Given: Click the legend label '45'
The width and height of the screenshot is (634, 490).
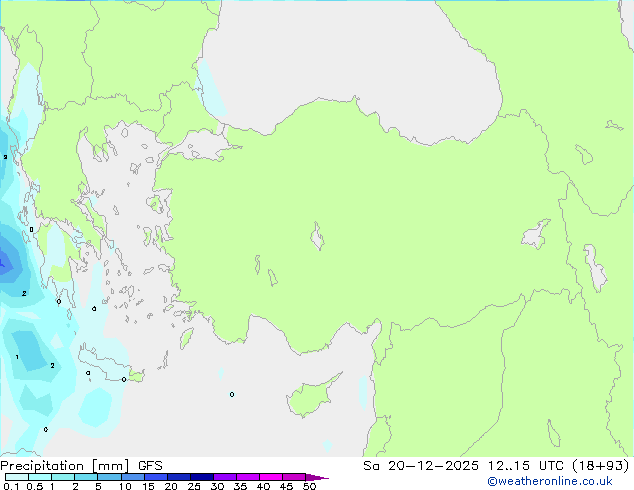Looking at the screenshot, I should tap(286, 486).
